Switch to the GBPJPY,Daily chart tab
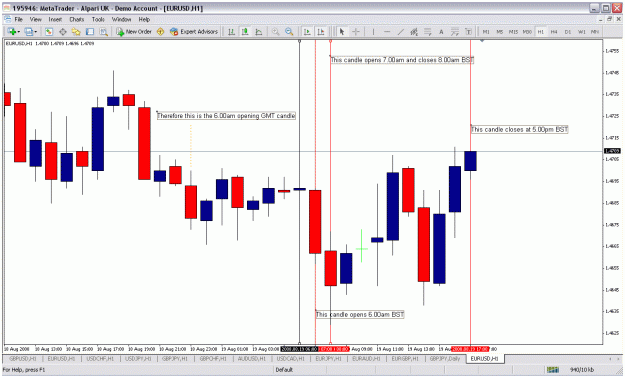Screen dimensions: 625x376 click(444, 359)
